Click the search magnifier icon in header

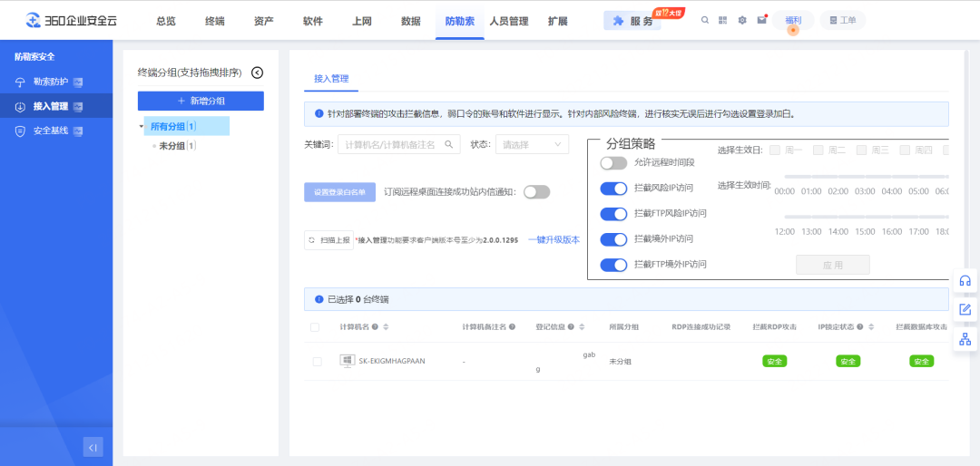point(705,20)
